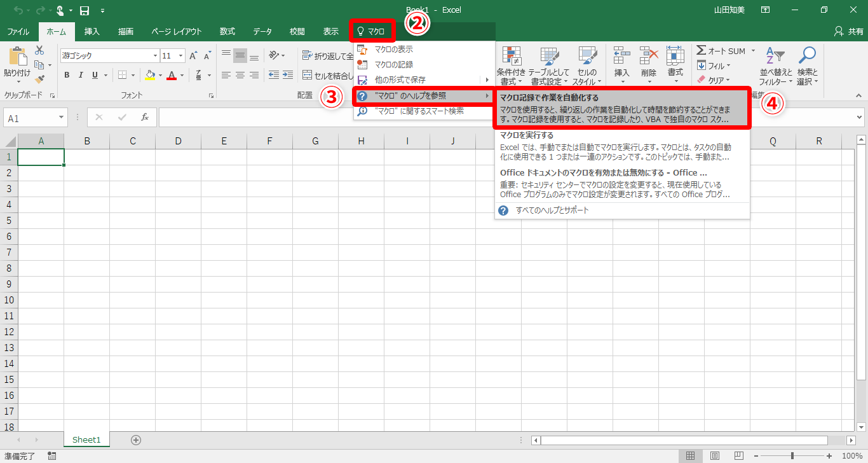Click the Undo arrow in Quick Access

pos(17,11)
